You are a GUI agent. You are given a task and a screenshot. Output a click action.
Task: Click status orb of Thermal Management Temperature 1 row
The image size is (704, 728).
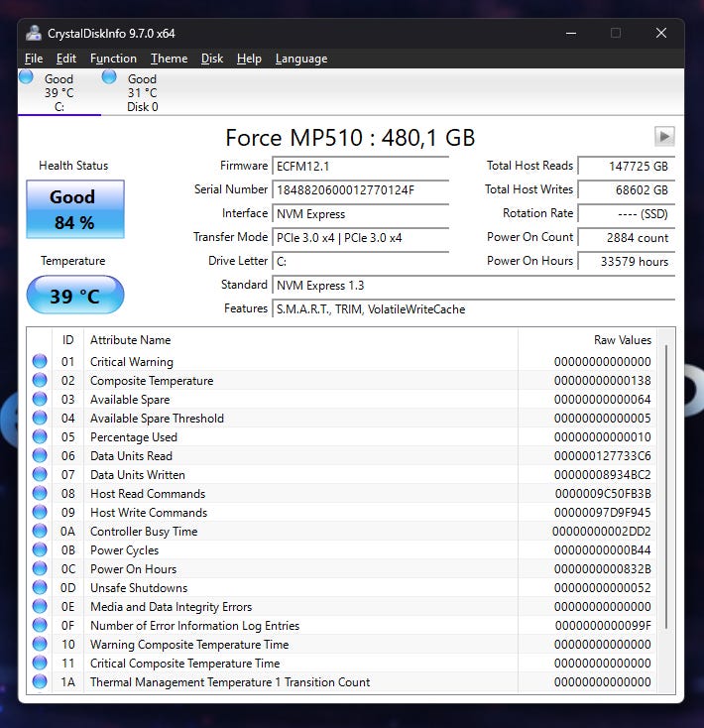[x=40, y=681]
